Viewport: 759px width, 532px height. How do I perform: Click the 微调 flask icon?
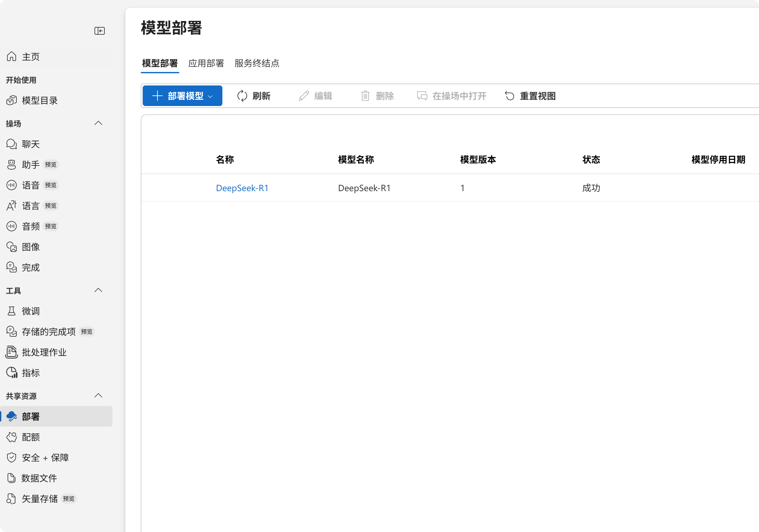click(12, 311)
